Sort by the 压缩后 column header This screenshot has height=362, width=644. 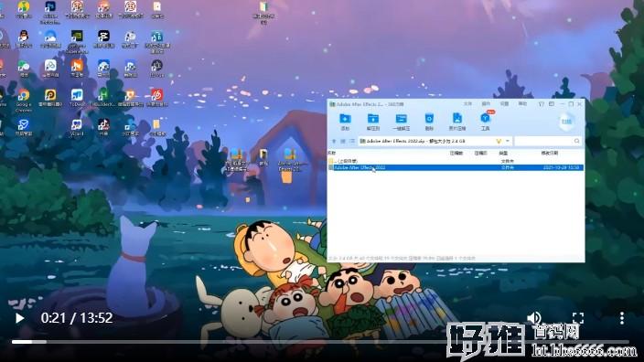[x=480, y=153]
